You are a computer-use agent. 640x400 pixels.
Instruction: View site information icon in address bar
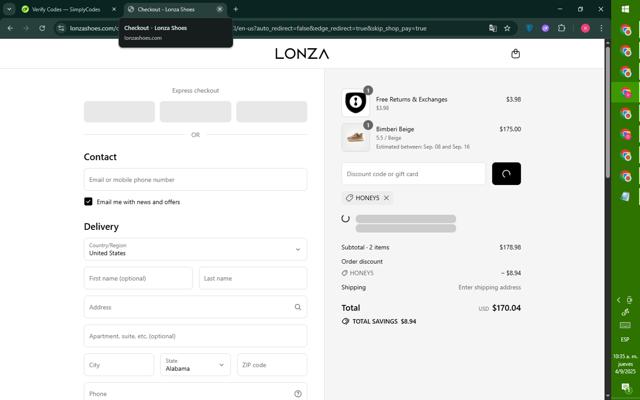pos(61,28)
